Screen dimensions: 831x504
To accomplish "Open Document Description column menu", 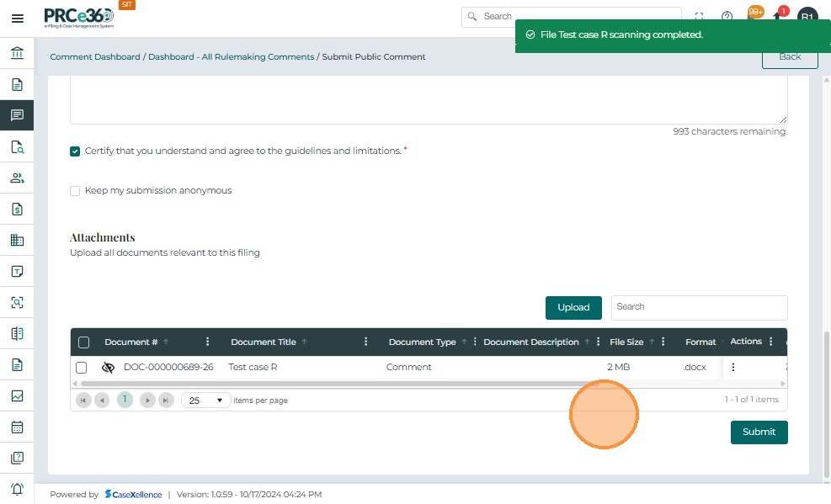I will pos(599,342).
